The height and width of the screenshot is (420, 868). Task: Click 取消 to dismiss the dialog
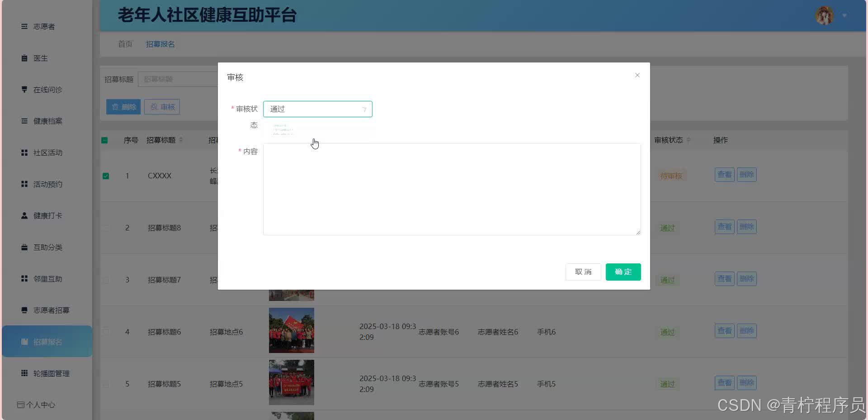click(583, 272)
